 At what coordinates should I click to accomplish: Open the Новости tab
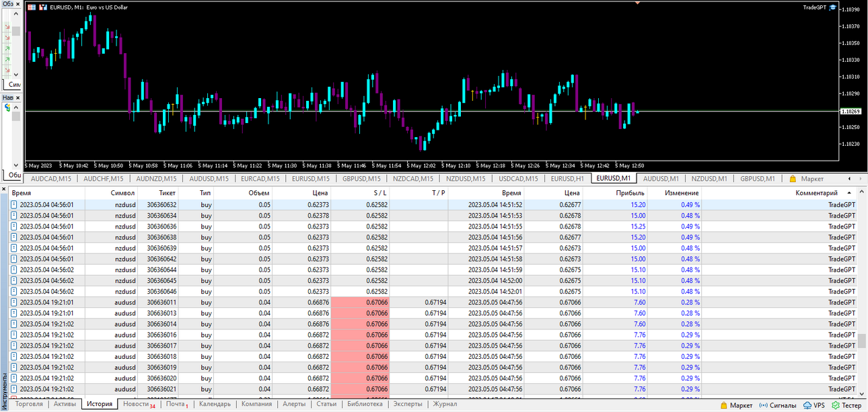coord(139,405)
